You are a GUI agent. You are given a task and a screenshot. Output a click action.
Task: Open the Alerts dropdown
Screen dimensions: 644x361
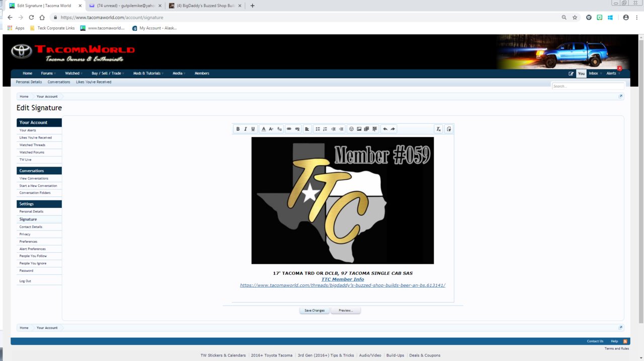coord(613,74)
